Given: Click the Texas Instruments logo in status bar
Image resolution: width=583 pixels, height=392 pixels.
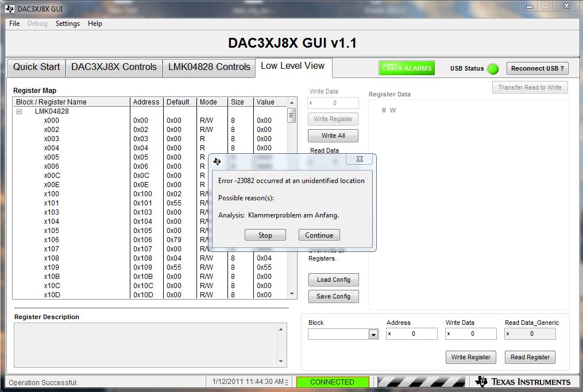Looking at the screenshot, I should pos(523,382).
